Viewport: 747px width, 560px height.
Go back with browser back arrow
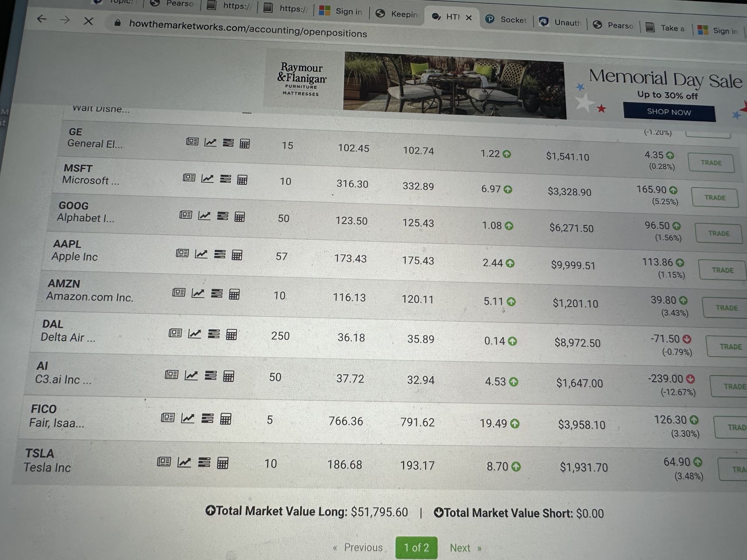[42, 19]
